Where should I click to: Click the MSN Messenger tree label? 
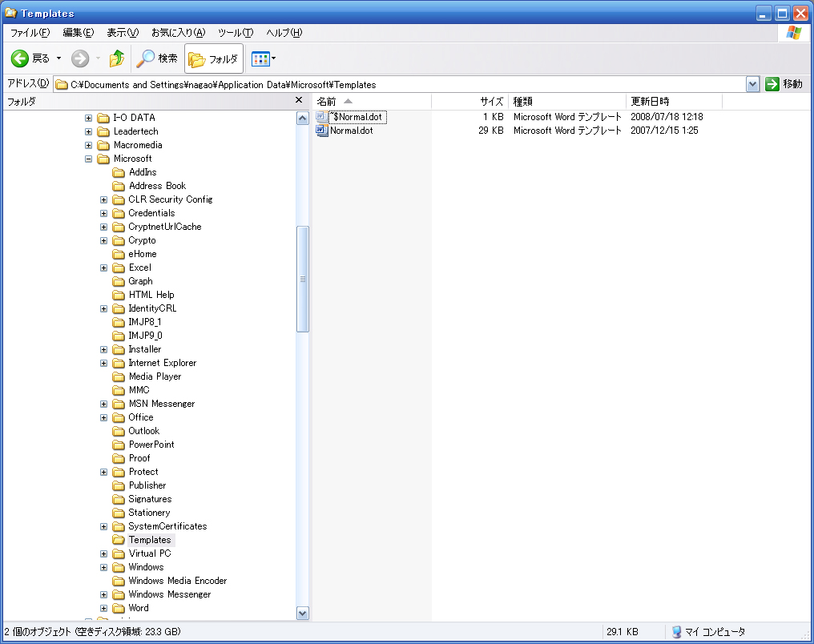click(162, 404)
